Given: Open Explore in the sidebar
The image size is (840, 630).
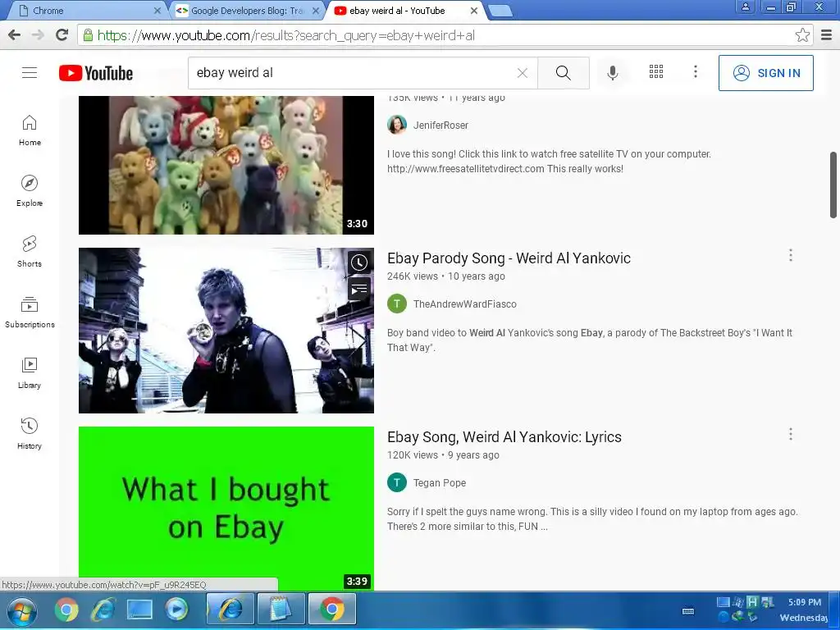Looking at the screenshot, I should tap(30, 191).
